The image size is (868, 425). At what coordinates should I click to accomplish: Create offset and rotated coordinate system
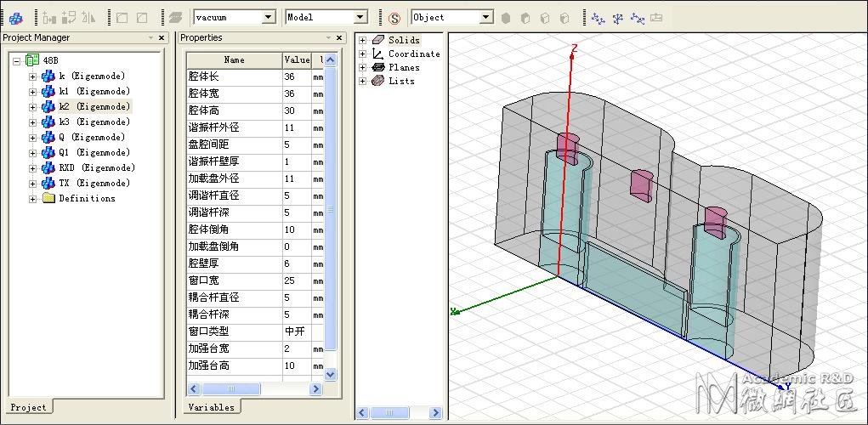point(637,18)
